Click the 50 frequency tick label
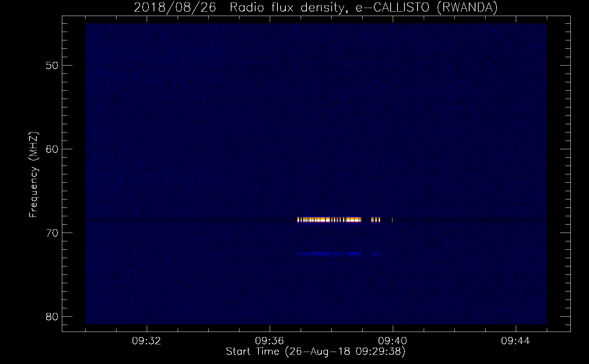This screenshot has width=589, height=364. point(52,66)
